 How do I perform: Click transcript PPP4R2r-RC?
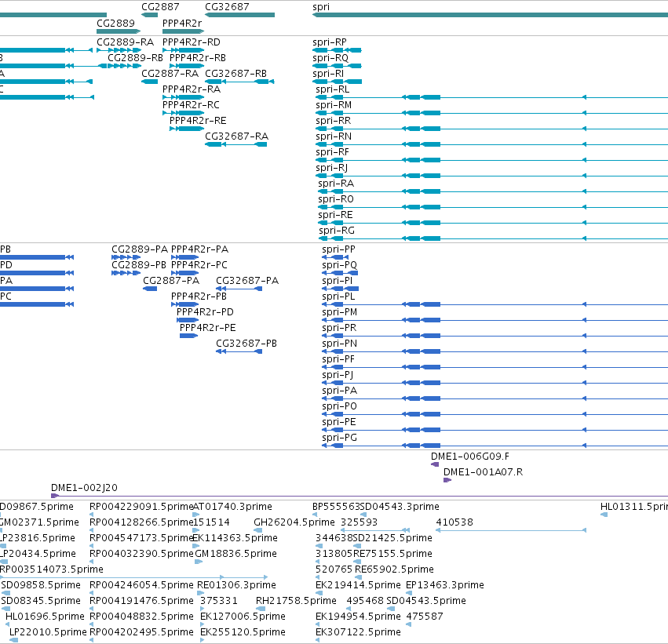click(191, 105)
